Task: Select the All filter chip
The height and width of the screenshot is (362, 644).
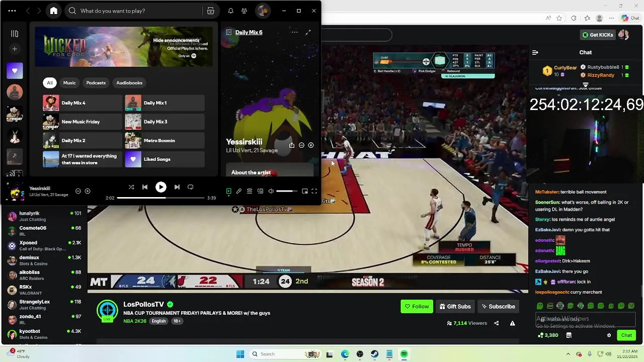Action: [49, 83]
